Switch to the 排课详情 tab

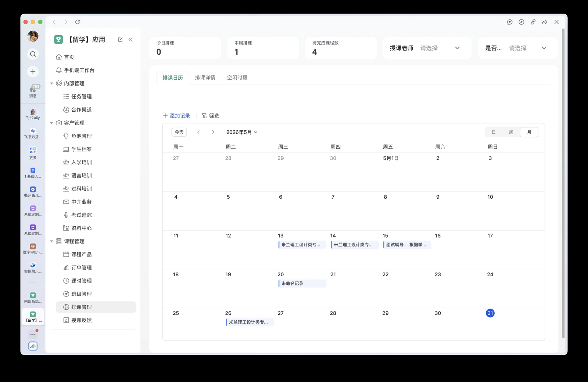[205, 78]
